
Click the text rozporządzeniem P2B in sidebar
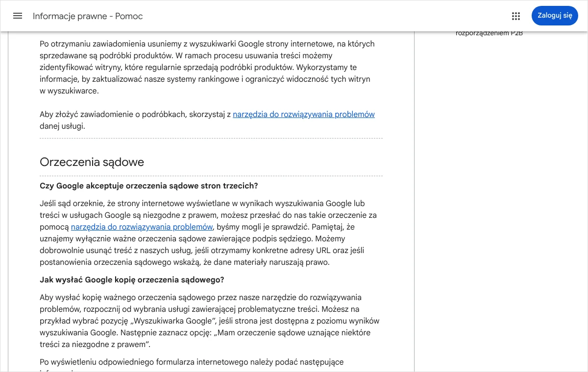coord(489,34)
